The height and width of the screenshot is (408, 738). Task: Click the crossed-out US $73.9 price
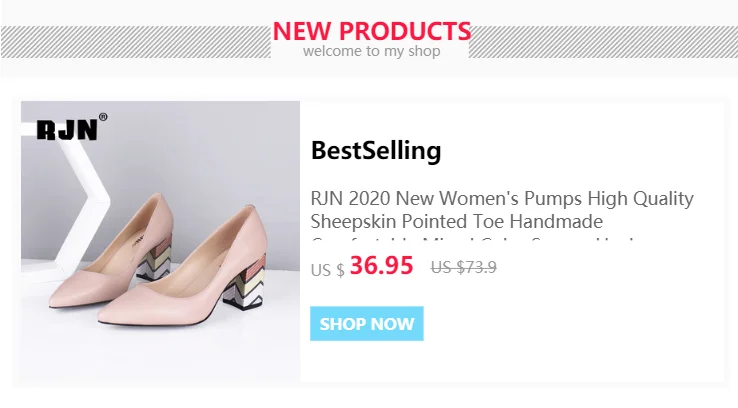[x=463, y=267]
